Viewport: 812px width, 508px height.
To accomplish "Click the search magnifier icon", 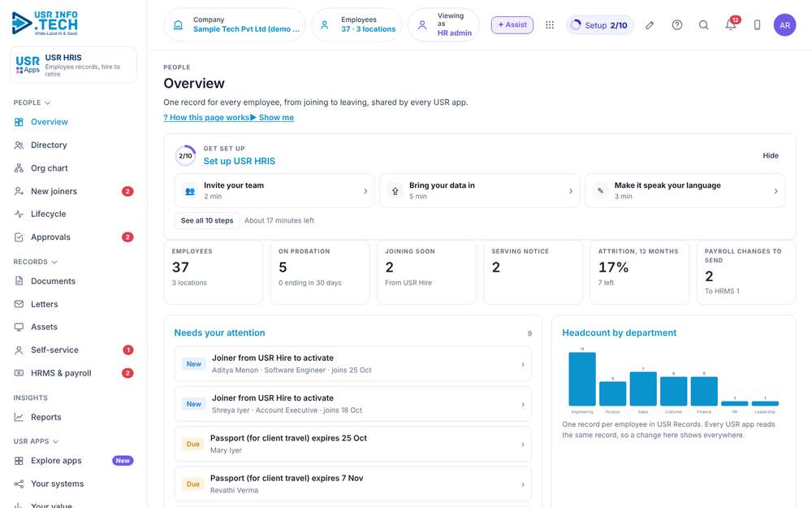I will (x=703, y=25).
